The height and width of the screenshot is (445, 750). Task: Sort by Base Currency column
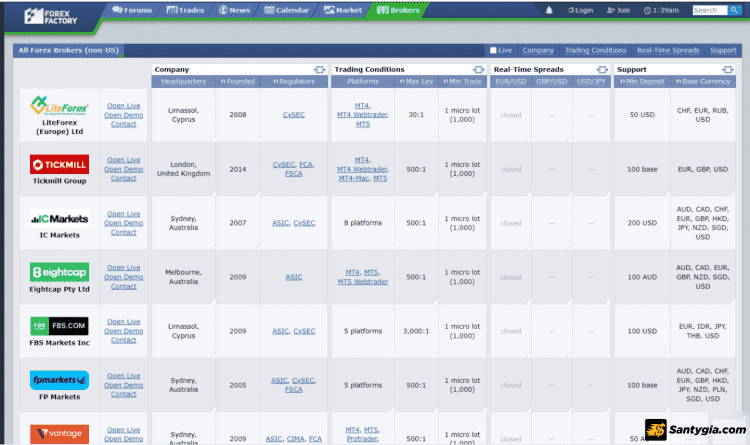pos(703,81)
